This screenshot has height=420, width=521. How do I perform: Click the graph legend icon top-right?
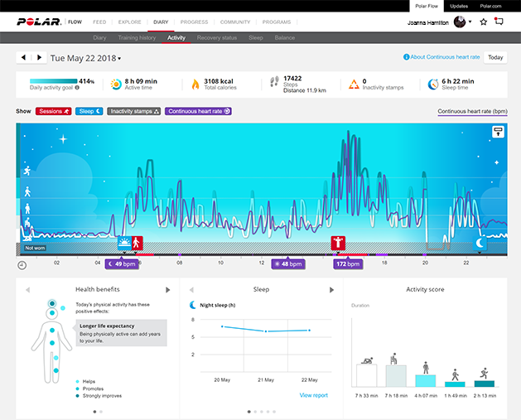tap(498, 131)
